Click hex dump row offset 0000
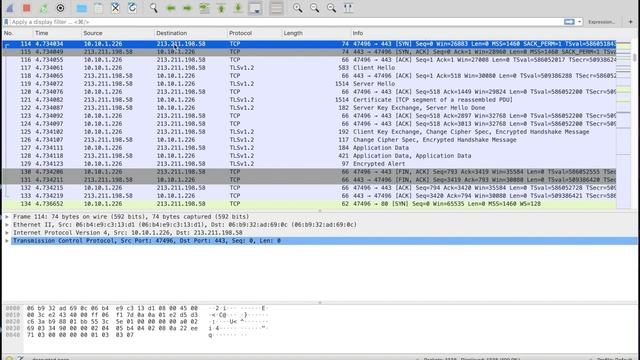The height and width of the screenshot is (360, 640). (137, 308)
